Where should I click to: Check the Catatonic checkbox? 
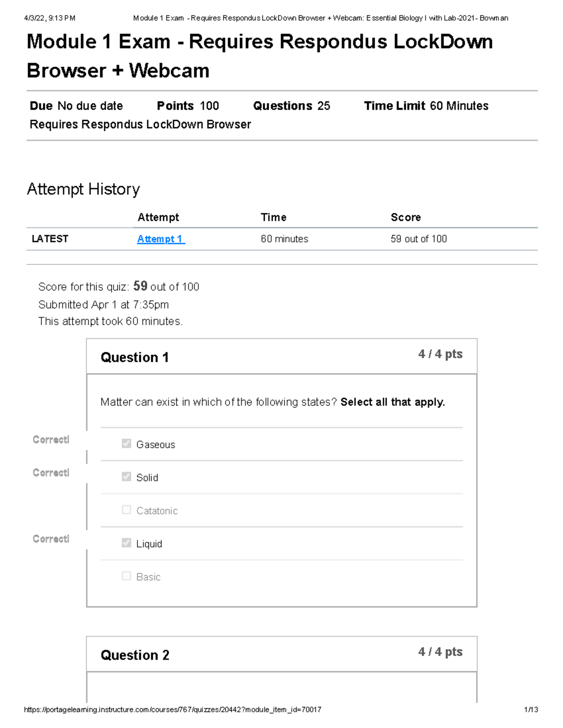126,510
